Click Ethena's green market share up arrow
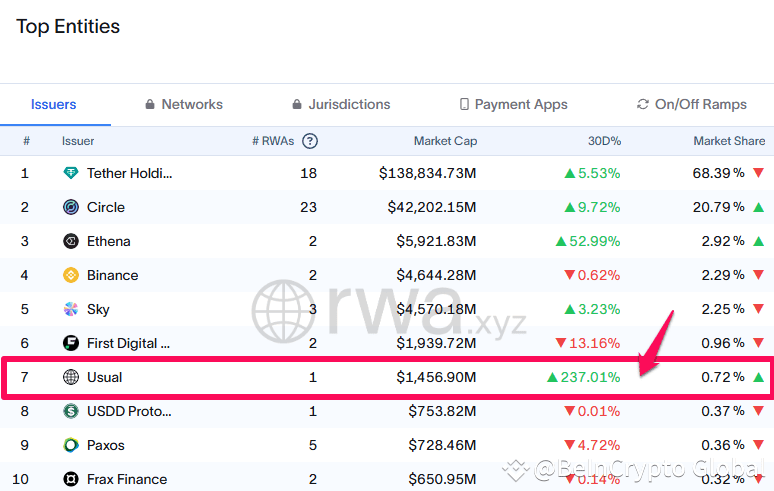774x491 pixels. coord(759,241)
